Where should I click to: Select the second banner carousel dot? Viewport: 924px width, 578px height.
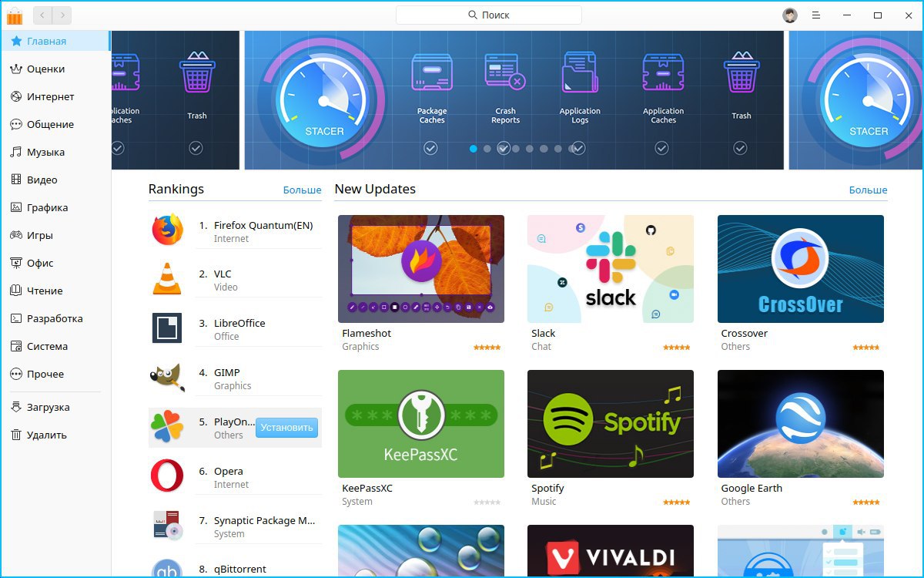click(x=487, y=149)
